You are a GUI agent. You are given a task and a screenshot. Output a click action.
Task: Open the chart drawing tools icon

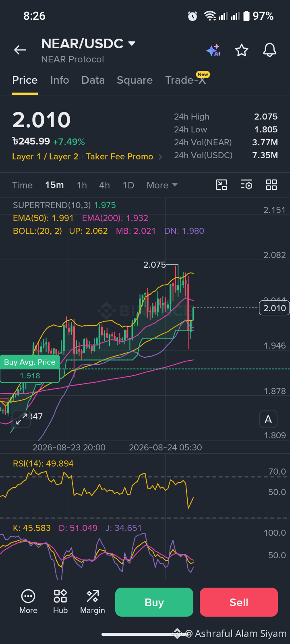coord(222,185)
